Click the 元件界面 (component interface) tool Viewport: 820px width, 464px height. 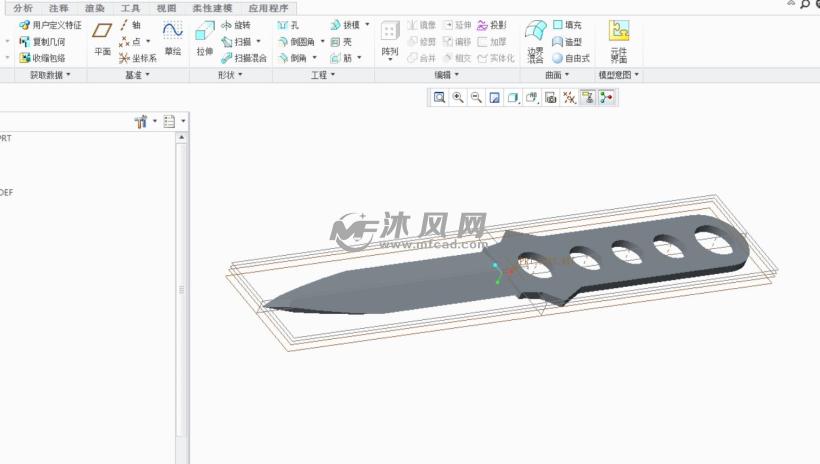coord(619,42)
